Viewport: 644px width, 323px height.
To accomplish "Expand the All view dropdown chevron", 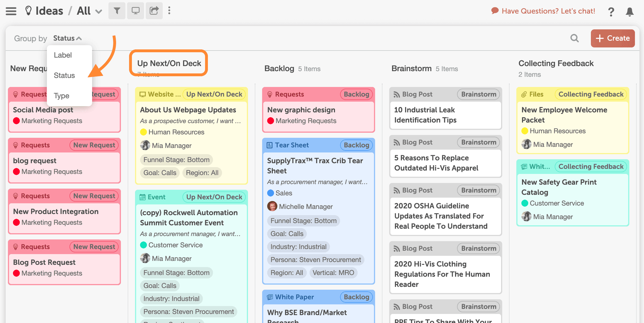I will click(x=99, y=12).
